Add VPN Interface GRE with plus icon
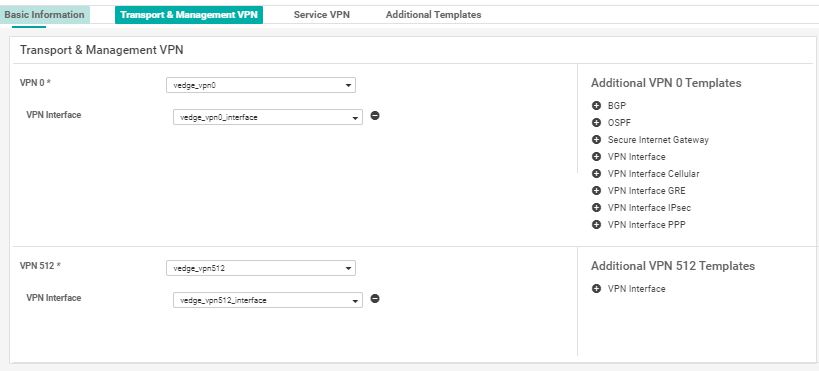The image size is (819, 371). (x=596, y=191)
